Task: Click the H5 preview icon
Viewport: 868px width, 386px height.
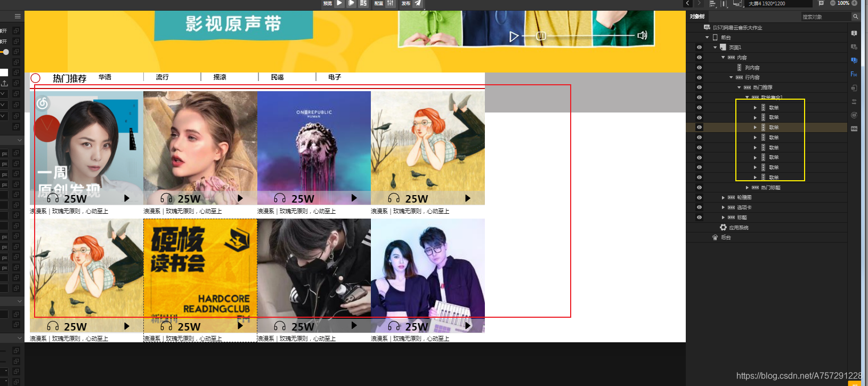Action: 363,3
